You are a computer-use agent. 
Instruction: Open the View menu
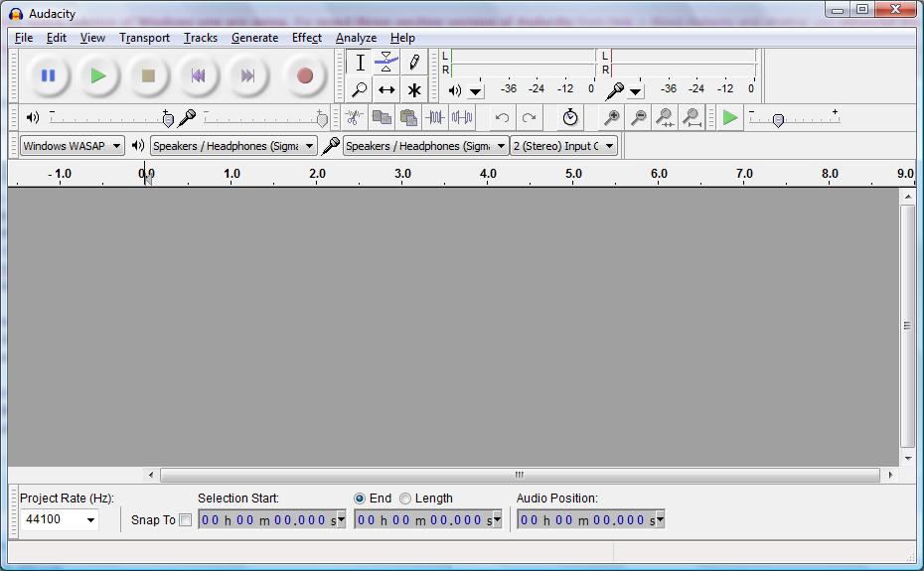[x=92, y=38]
